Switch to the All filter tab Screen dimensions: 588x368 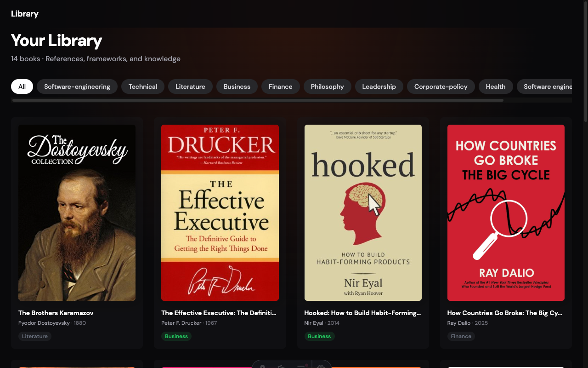(22, 86)
